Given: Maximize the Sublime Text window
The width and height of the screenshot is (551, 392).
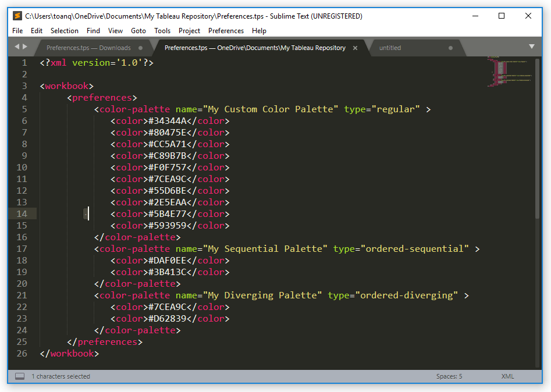Looking at the screenshot, I should click(502, 16).
